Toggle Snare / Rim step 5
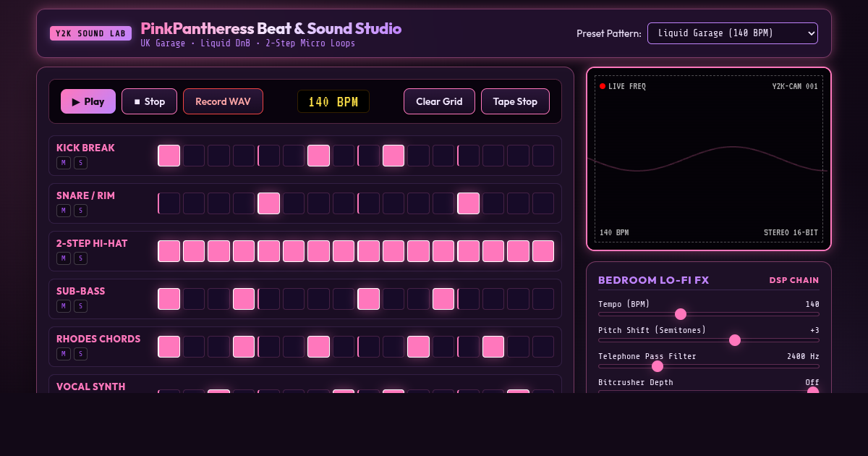This screenshot has height=456, width=868. 268,203
